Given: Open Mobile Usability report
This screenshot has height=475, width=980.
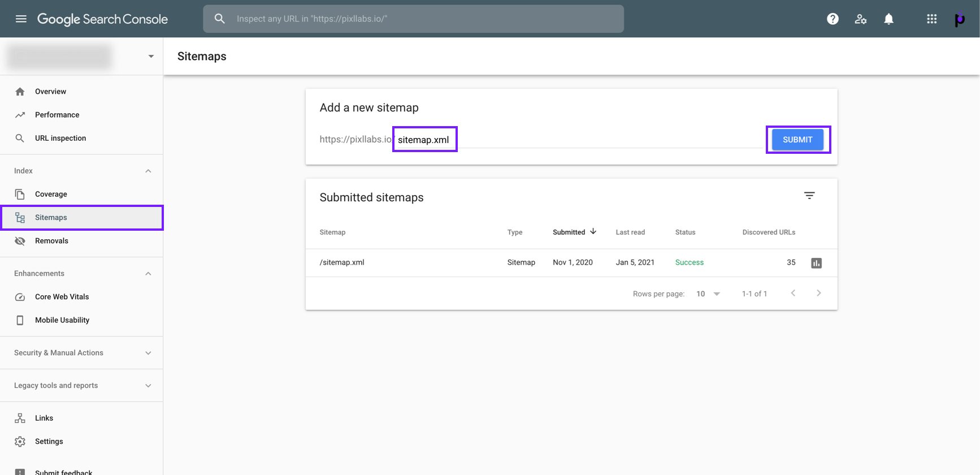Looking at the screenshot, I should click(81, 320).
